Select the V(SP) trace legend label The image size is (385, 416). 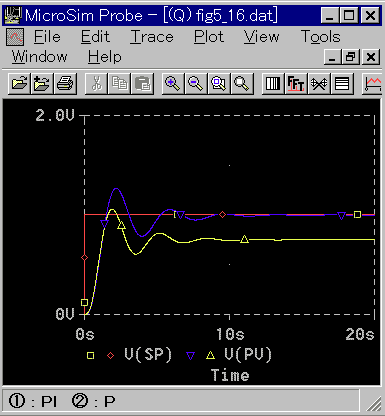[x=148, y=354]
